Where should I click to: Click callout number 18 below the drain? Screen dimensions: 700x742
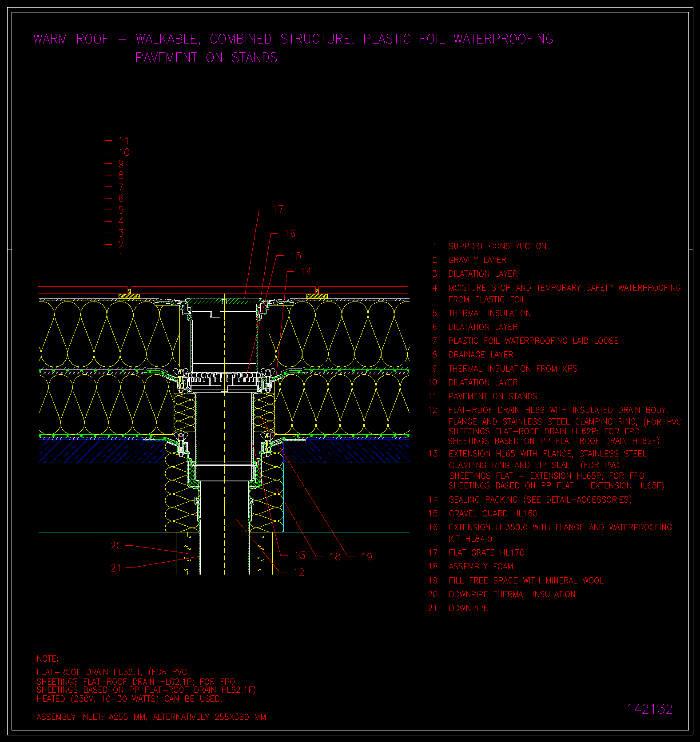335,556
